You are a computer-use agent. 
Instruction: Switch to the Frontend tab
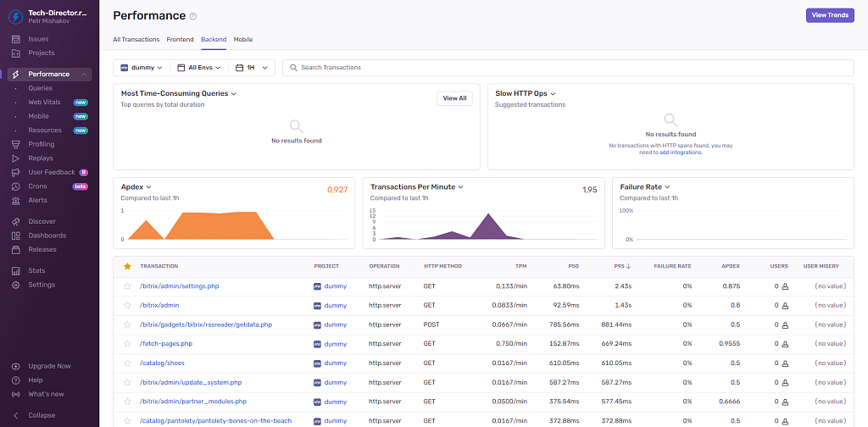180,40
